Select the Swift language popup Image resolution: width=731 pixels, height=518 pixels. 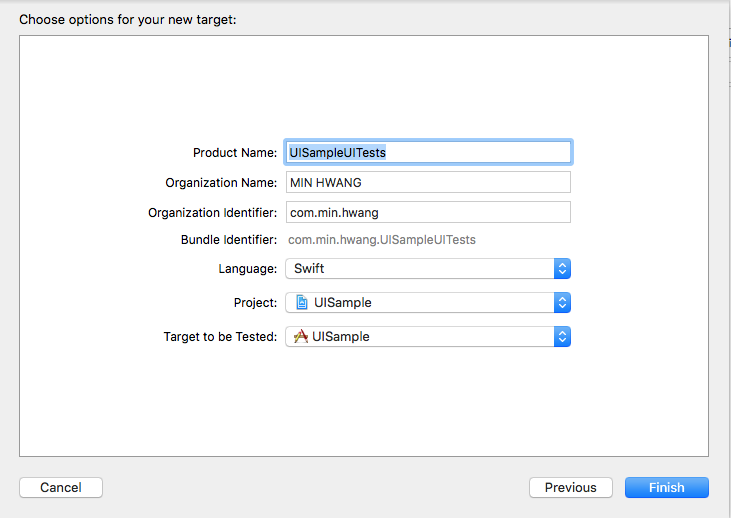coord(428,269)
